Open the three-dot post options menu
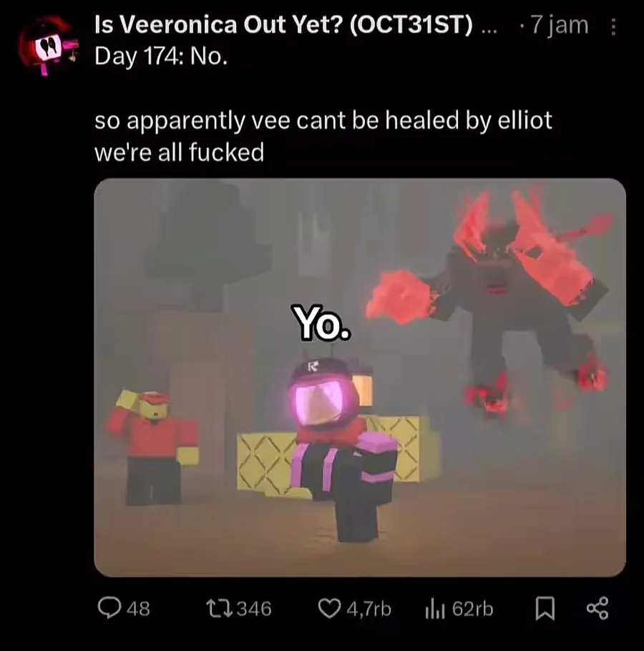This screenshot has width=644, height=651. coord(613,26)
